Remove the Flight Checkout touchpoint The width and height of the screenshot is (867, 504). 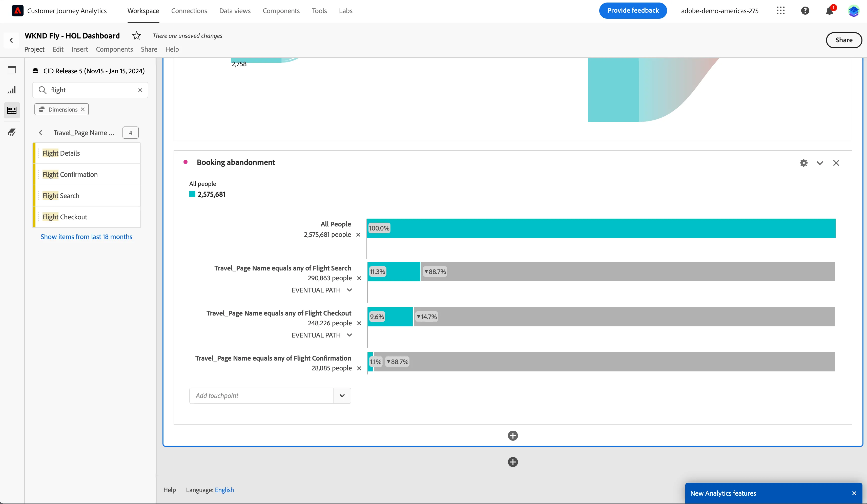click(359, 323)
